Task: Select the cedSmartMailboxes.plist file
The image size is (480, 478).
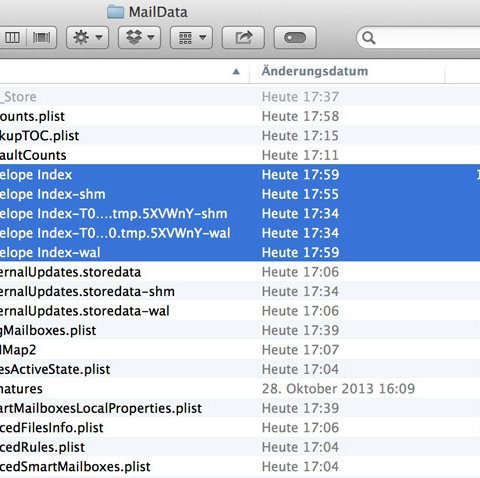Action: pyautogui.click(x=240, y=467)
